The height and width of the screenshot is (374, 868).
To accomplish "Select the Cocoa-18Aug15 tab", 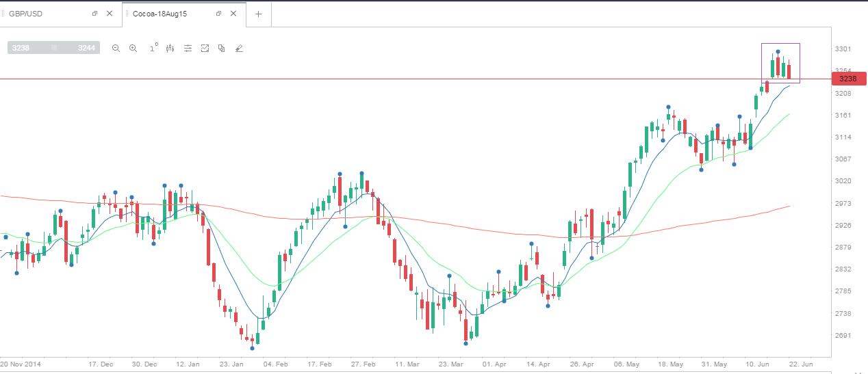I will [x=159, y=14].
